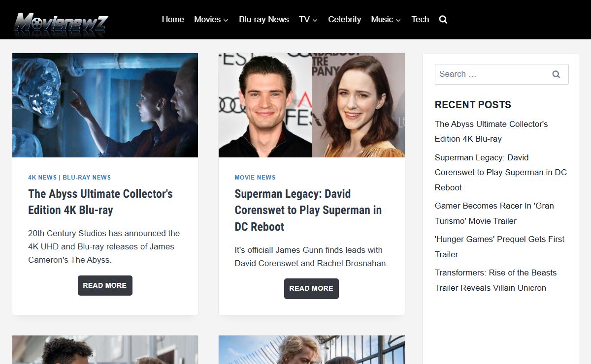
Task: Open recent post The Abyss Ultimate Collector's Edition
Action: click(491, 131)
